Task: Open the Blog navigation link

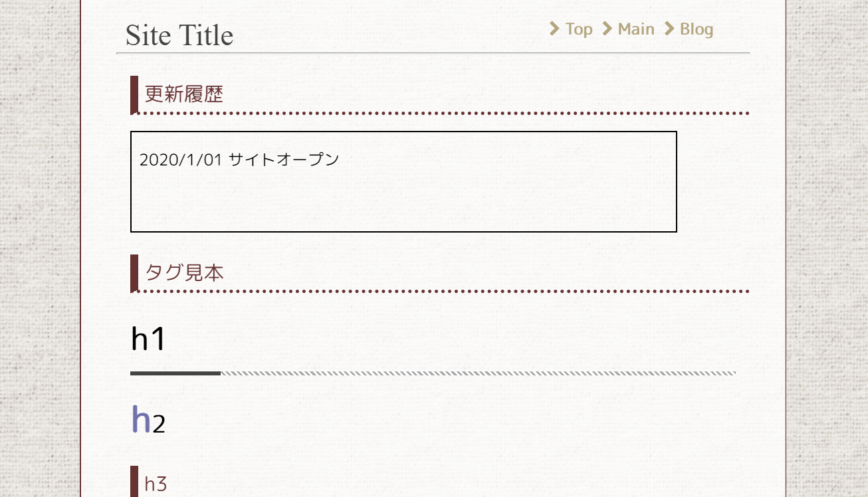Action: pos(697,29)
